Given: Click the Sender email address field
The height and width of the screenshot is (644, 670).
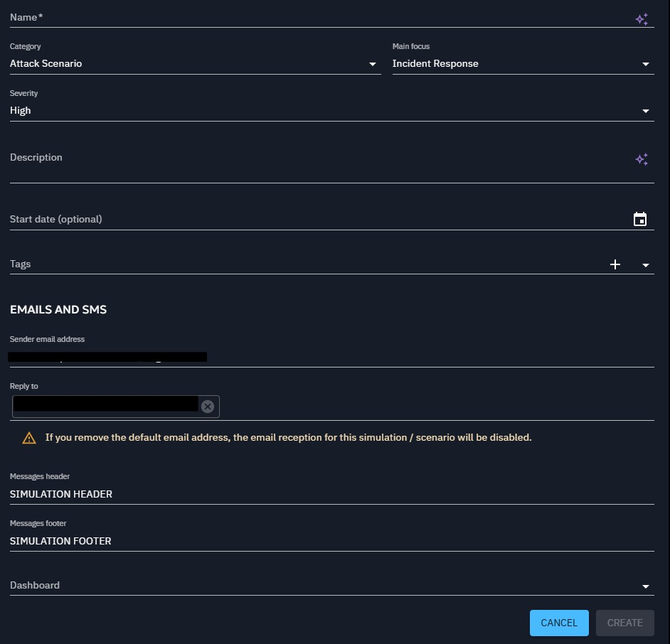Looking at the screenshot, I should click(427, 356).
